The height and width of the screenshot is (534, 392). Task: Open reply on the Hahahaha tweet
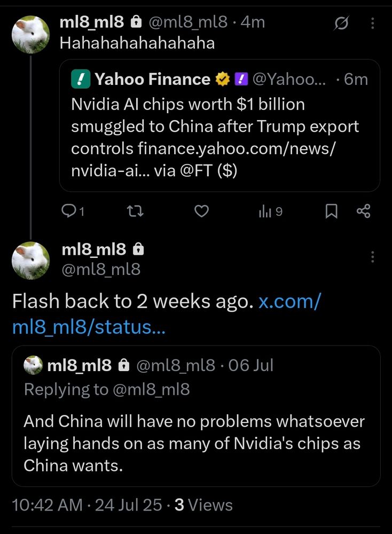click(x=73, y=211)
